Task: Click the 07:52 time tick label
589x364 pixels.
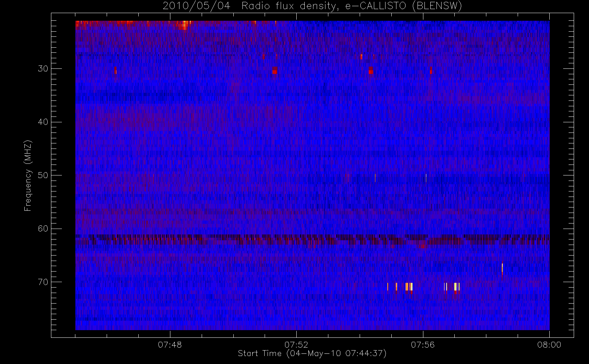Action: coord(296,345)
